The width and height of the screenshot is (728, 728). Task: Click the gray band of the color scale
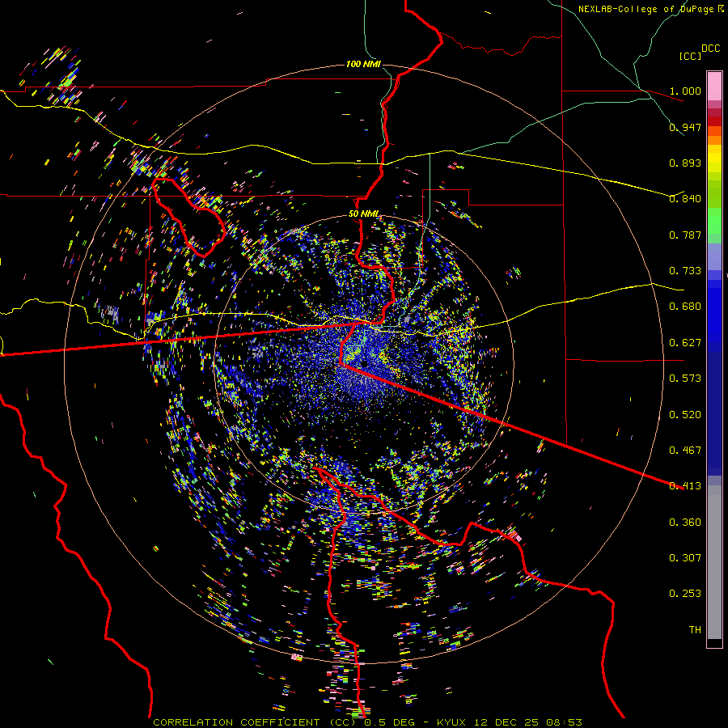[x=714, y=562]
